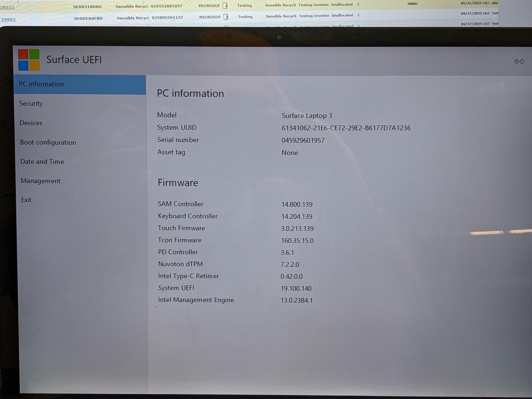Viewport: 532px width, 399px height.
Task: Click the Model label
Action: tap(167, 115)
